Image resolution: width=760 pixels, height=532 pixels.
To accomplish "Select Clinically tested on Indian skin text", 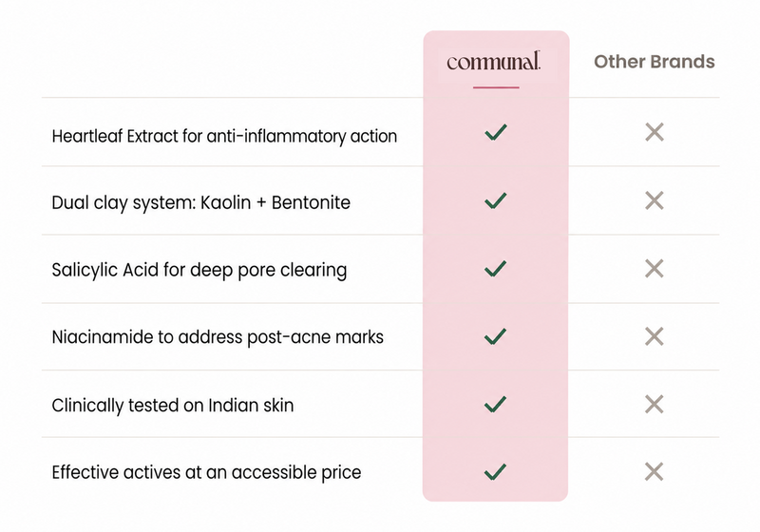I will pos(173,406).
